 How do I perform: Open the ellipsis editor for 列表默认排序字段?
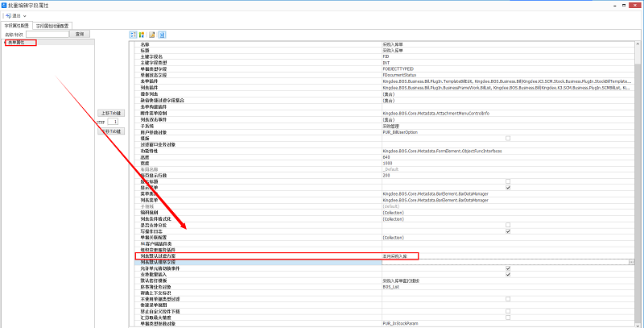click(631, 262)
